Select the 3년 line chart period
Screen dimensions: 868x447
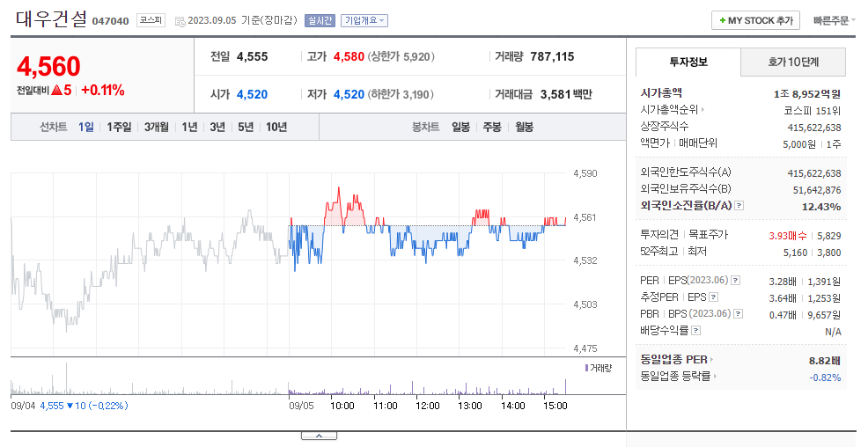tap(217, 127)
